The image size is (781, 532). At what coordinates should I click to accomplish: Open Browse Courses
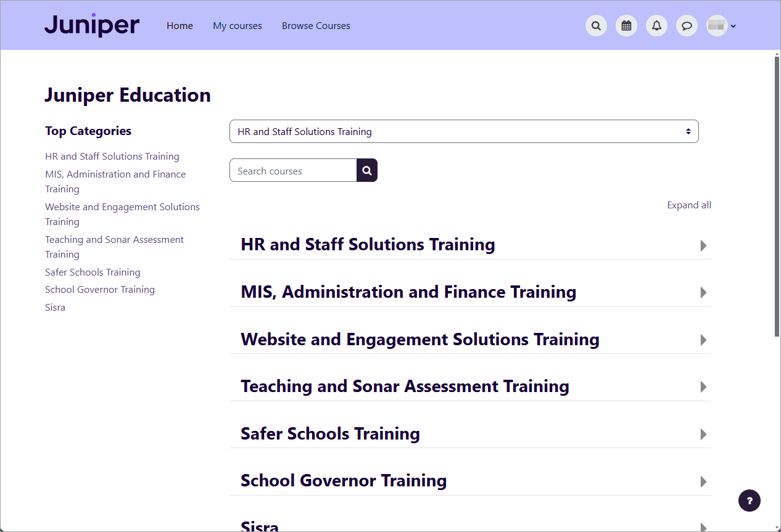click(x=316, y=25)
